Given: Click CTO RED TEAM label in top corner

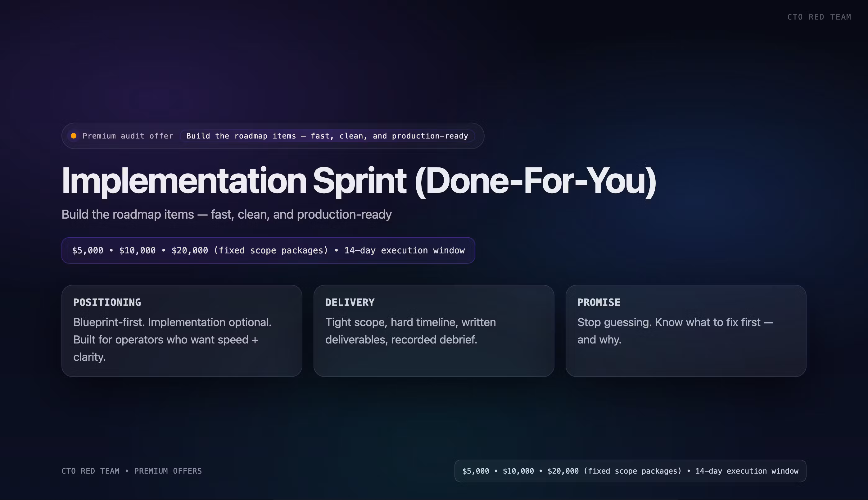Looking at the screenshot, I should click(x=819, y=17).
